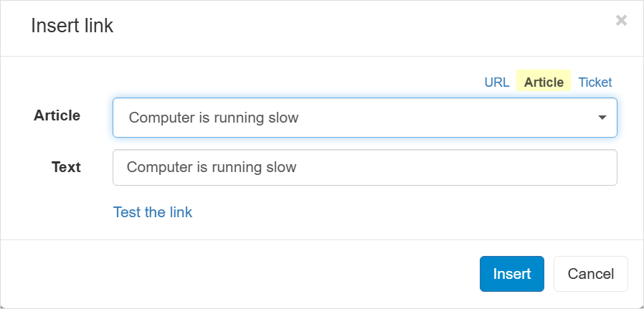Image resolution: width=644 pixels, height=309 pixels.
Task: Expand the list showing Computer is running slow
Action: [x=364, y=118]
